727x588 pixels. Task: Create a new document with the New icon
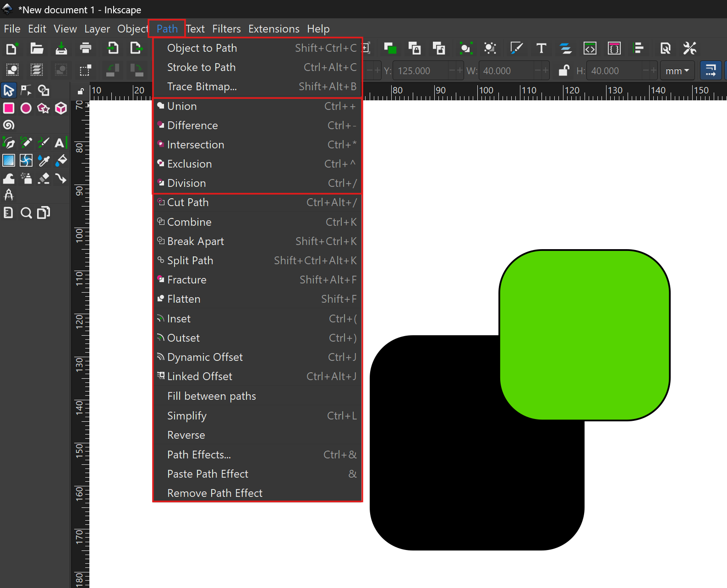12,48
